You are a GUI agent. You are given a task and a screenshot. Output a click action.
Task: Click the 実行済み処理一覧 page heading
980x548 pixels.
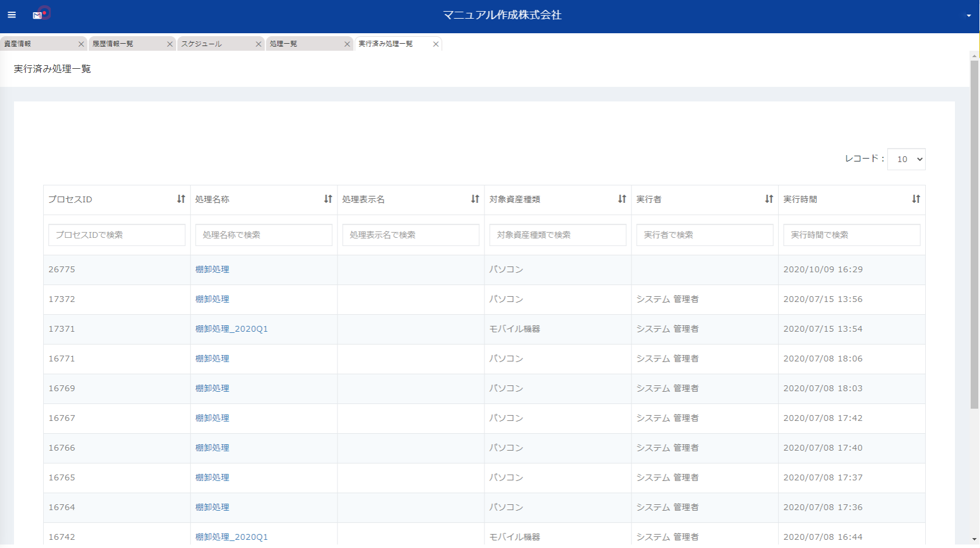coord(52,69)
